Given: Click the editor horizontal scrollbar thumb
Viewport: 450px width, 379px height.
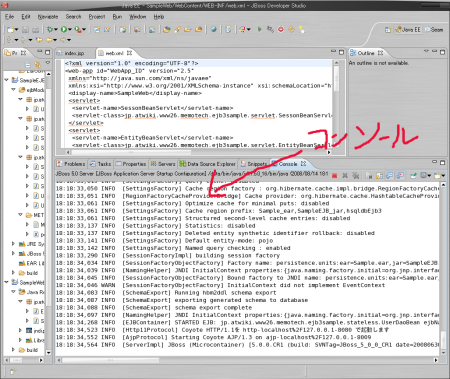Looking at the screenshot, I should coord(131,152).
